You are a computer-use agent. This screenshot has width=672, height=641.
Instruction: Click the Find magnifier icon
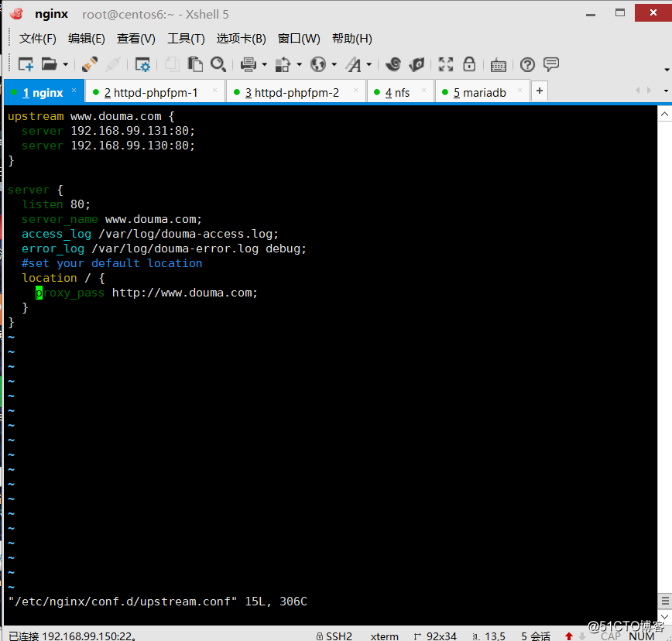point(218,65)
